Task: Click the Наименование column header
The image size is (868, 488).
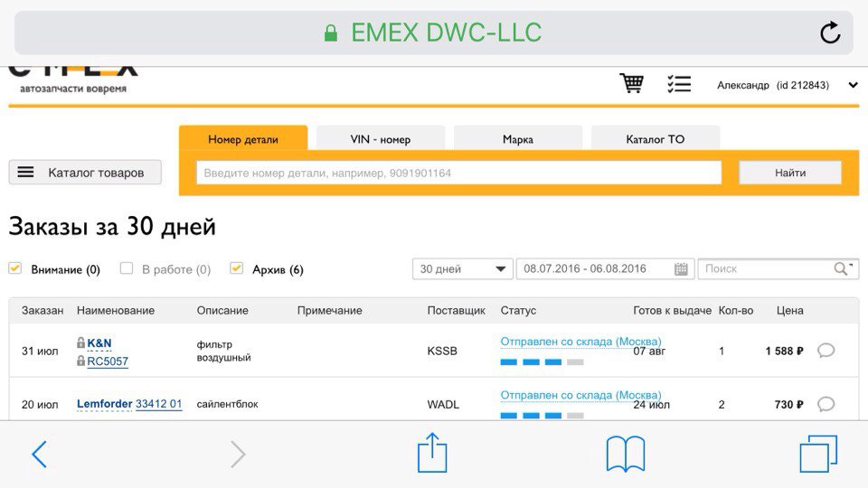Action: point(116,310)
